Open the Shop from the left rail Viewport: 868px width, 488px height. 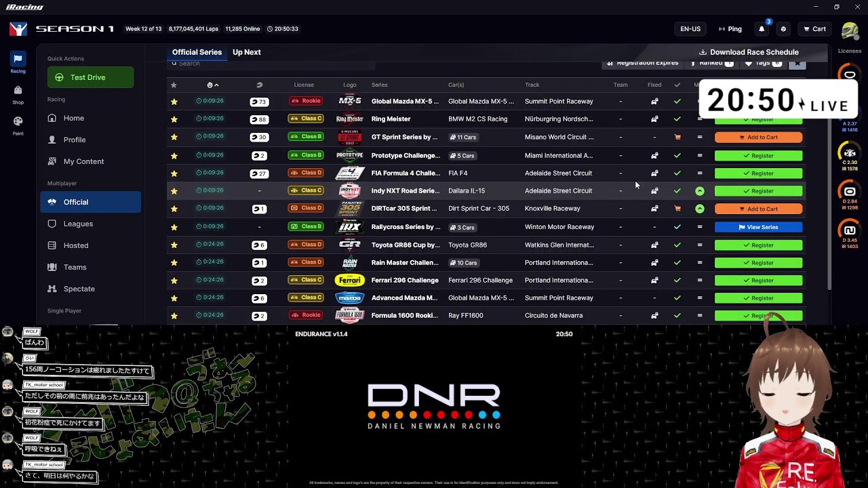pos(18,94)
